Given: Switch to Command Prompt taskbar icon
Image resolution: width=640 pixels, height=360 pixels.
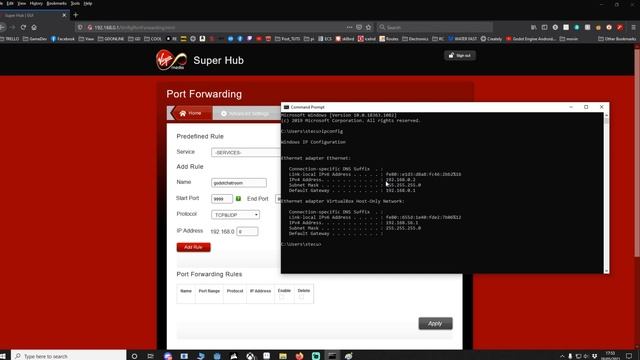Looking at the screenshot, I should click(332, 356).
